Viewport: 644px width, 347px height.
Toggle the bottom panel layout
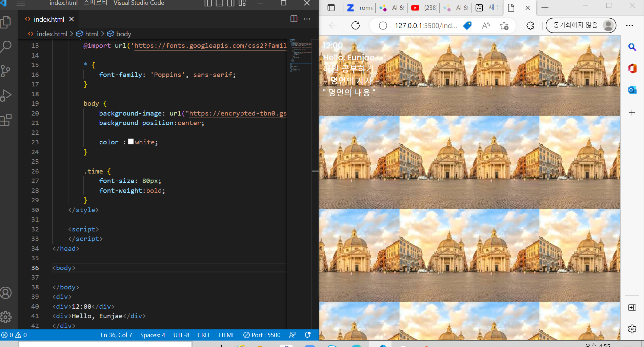(219, 3)
